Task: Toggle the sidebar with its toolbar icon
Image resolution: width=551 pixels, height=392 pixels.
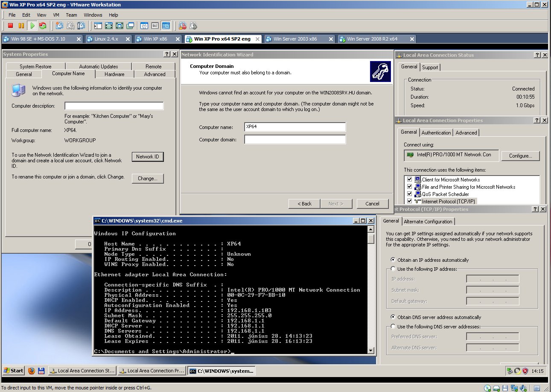Action: [x=98, y=26]
